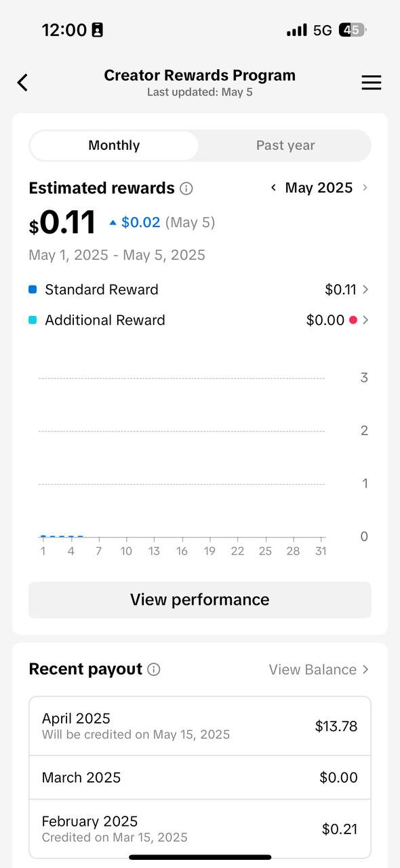Go to next month after May 2025
The width and height of the screenshot is (400, 868).
pyautogui.click(x=365, y=188)
